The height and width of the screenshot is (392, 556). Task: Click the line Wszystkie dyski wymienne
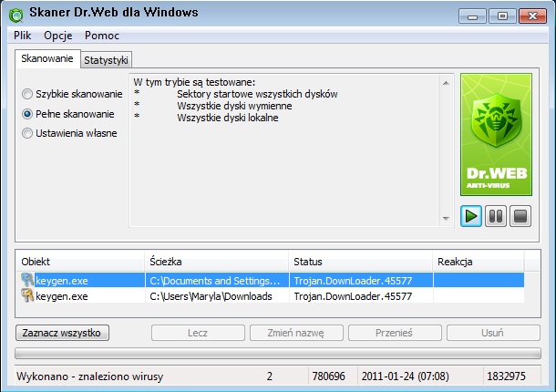234,106
